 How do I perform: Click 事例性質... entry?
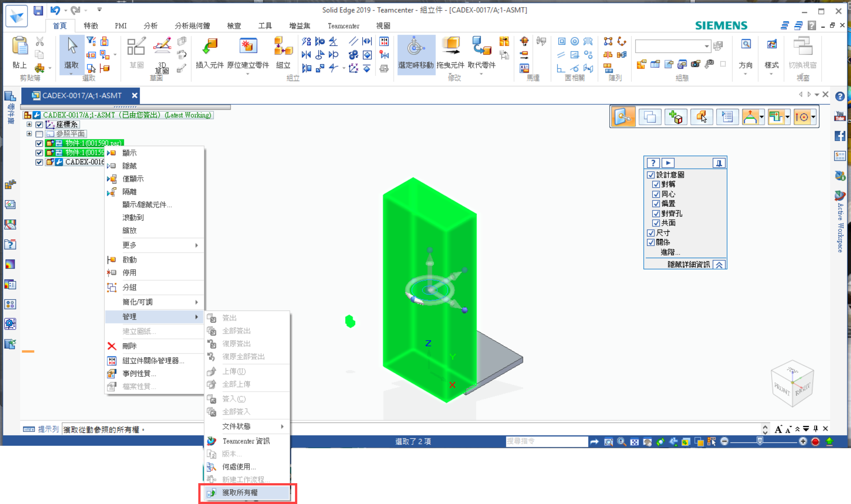[x=154, y=374]
